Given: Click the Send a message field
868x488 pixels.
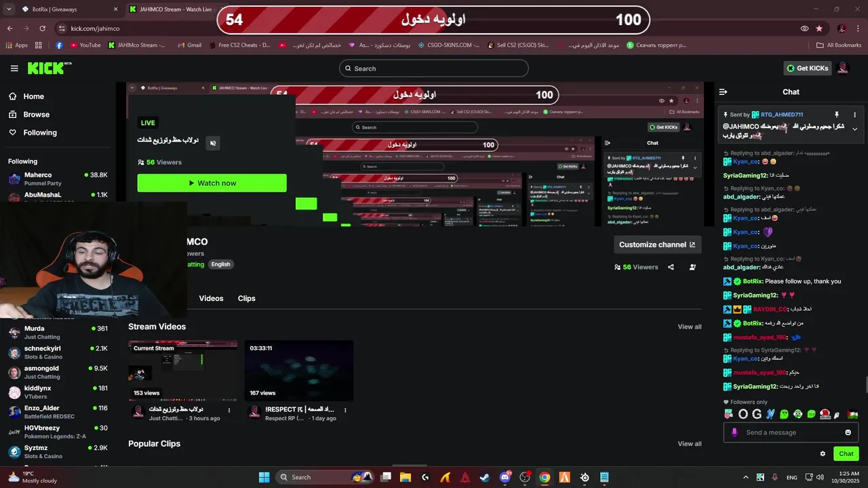Looking at the screenshot, I should [x=792, y=432].
